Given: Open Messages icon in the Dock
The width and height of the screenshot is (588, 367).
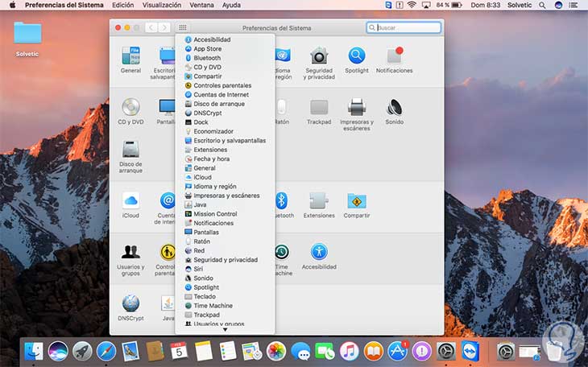Looking at the screenshot, I should (300, 351).
